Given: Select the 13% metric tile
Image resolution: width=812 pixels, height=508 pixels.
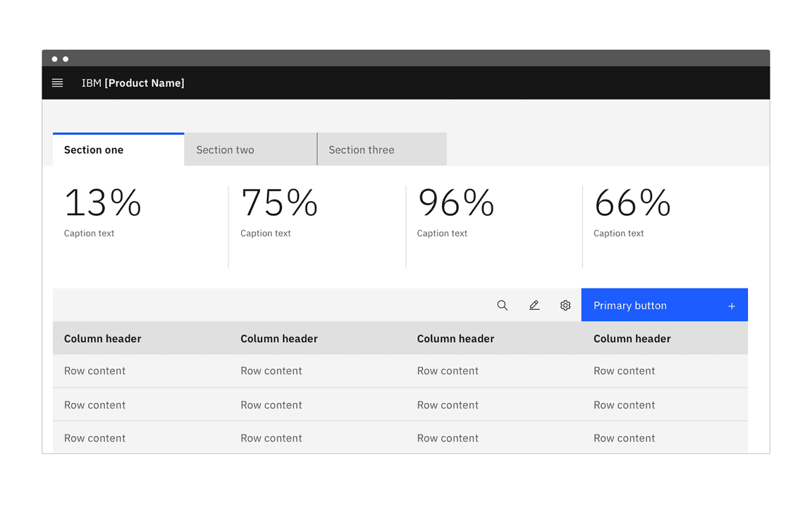Looking at the screenshot, I should pyautogui.click(x=102, y=203).
